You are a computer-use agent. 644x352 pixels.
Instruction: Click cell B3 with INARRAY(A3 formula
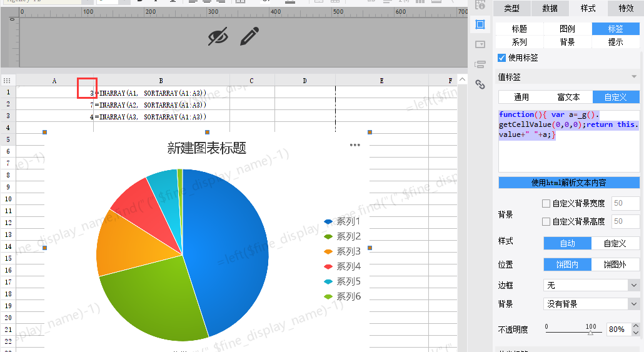click(161, 117)
